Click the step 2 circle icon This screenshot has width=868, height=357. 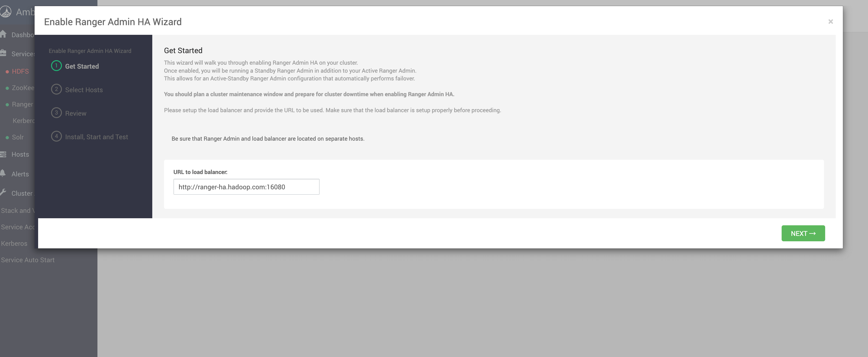point(56,90)
